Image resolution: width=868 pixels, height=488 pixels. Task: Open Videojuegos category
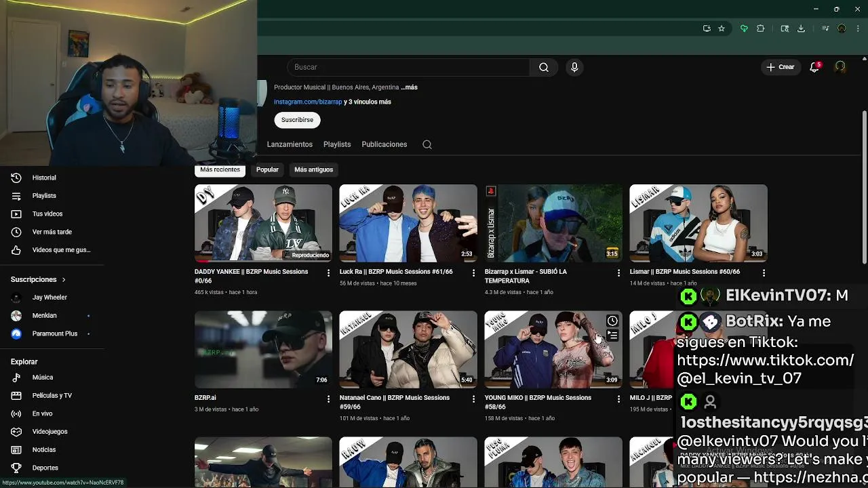[x=51, y=432]
